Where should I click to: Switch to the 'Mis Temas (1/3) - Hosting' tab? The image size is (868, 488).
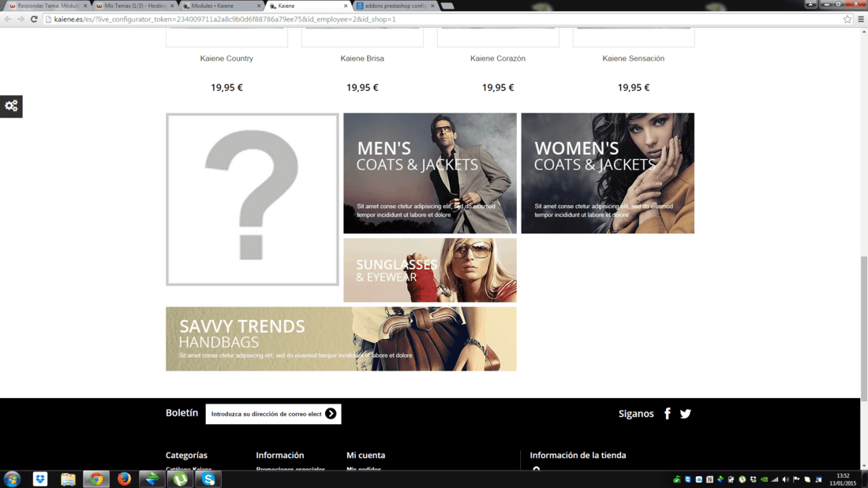134,6
